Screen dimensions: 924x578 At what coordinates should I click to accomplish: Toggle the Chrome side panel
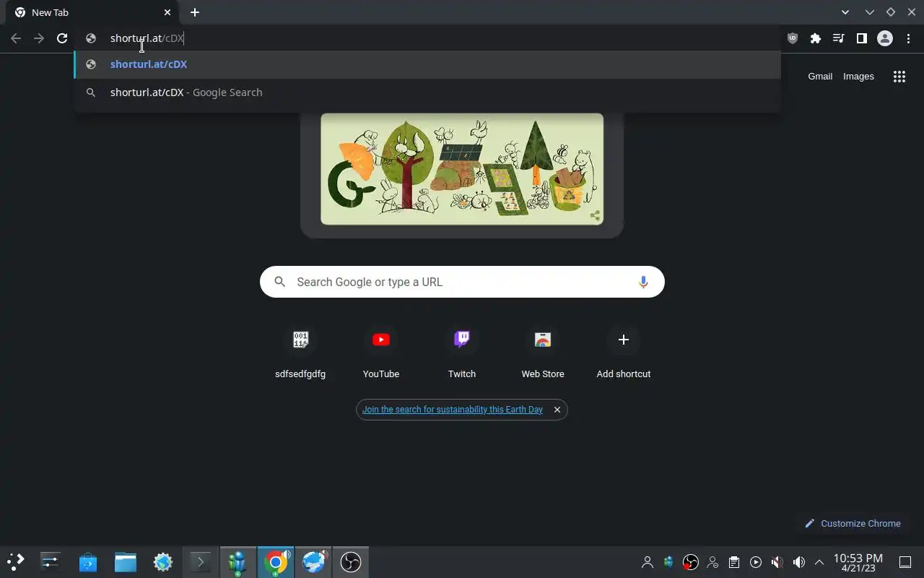[862, 38]
